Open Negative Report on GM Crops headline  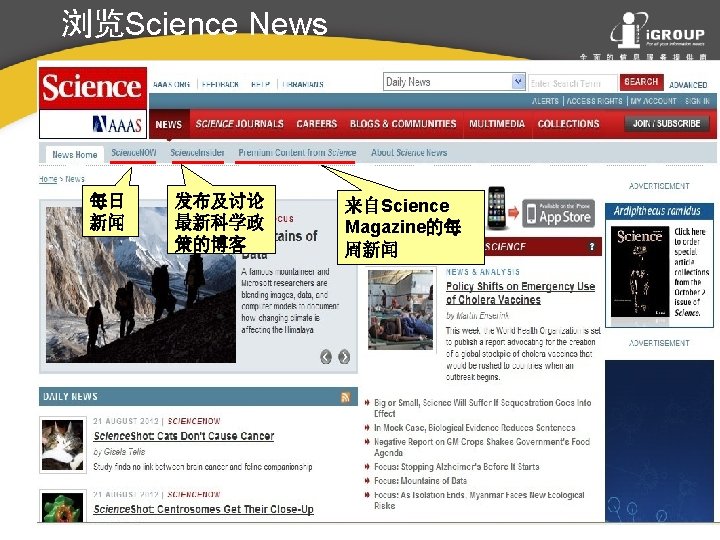tap(482, 447)
